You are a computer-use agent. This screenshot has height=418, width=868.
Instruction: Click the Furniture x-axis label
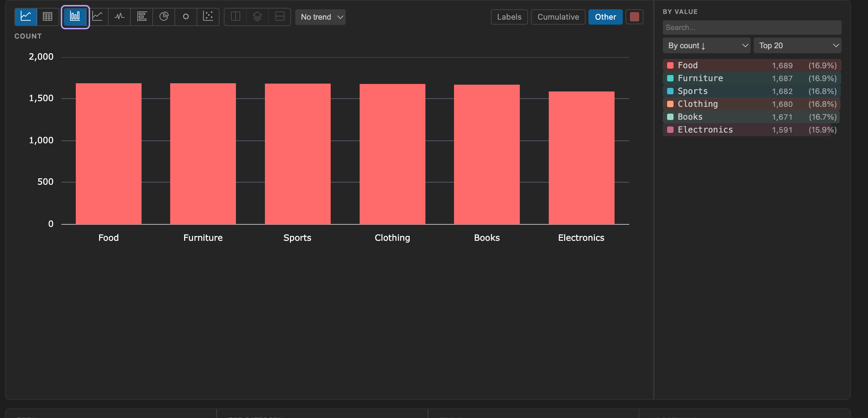coord(203,238)
